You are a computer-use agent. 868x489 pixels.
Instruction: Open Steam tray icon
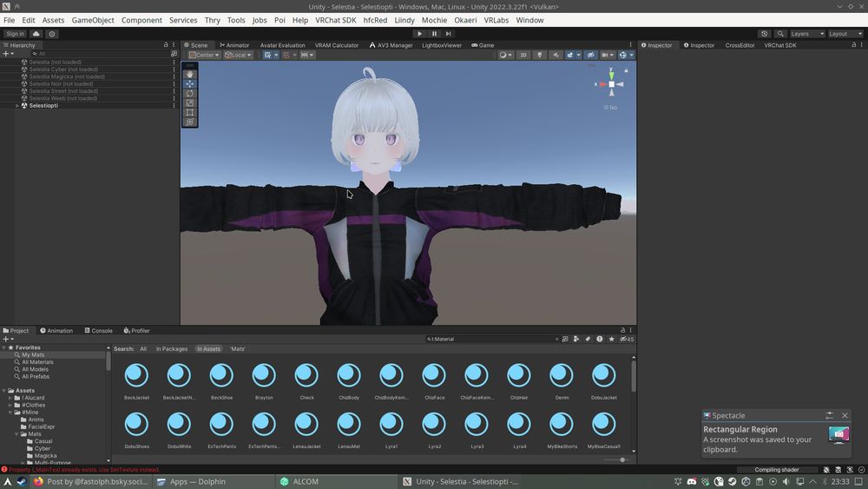(732, 482)
